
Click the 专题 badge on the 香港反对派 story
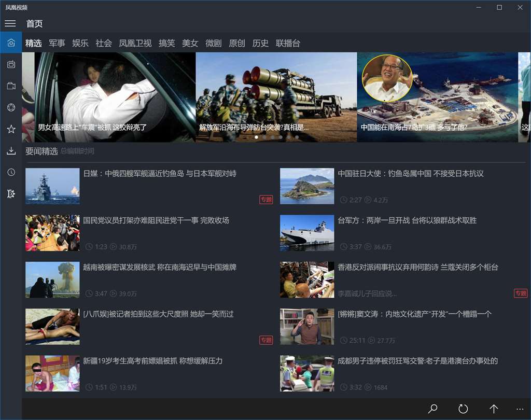pyautogui.click(x=521, y=293)
